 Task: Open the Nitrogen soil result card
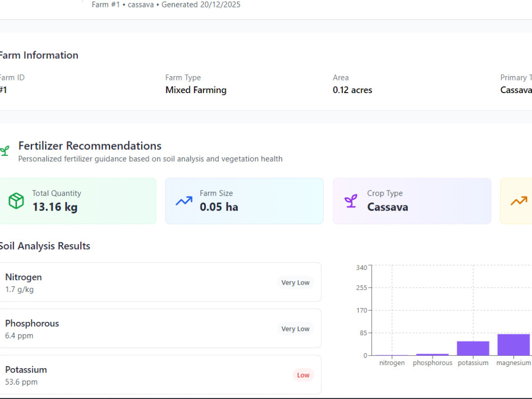click(x=160, y=282)
